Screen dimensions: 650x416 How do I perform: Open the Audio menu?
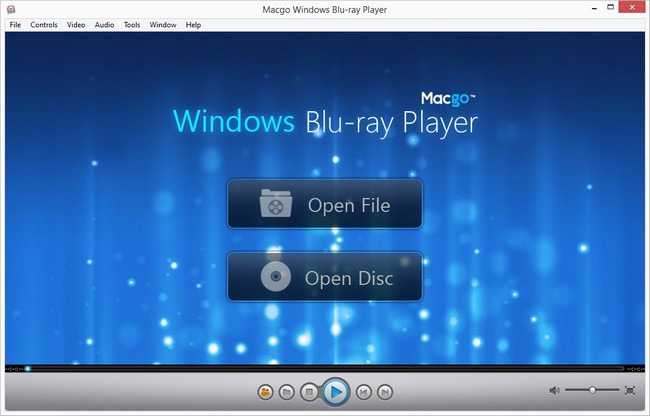[104, 25]
